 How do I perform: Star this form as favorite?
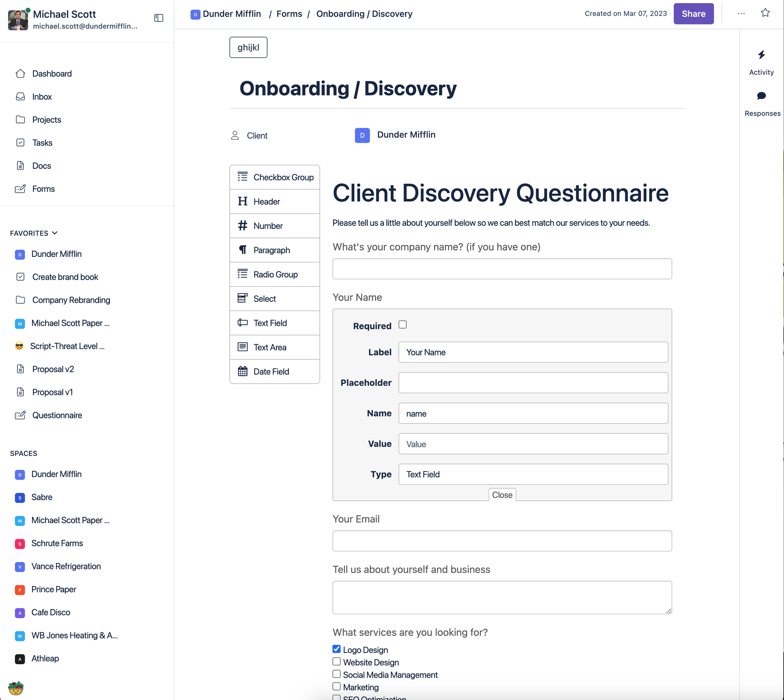coord(765,13)
